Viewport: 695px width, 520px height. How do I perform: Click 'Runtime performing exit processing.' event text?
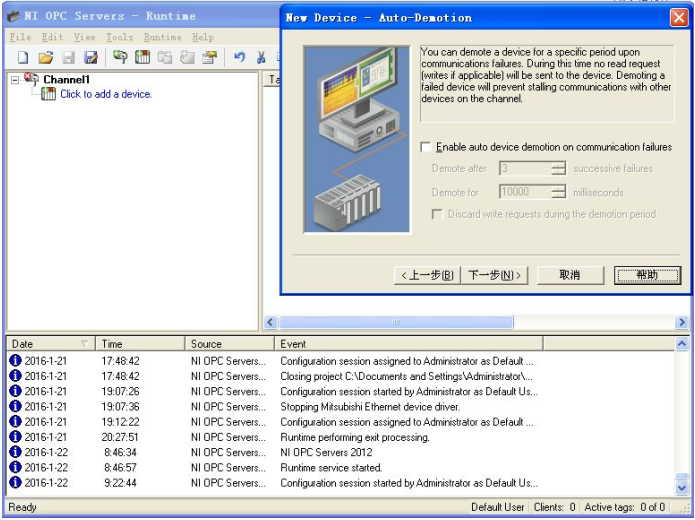point(355,437)
